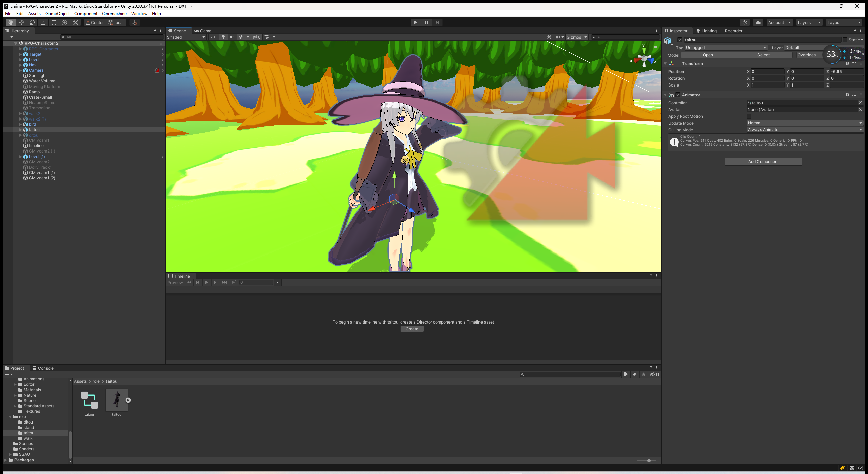Image resolution: width=868 pixels, height=474 pixels.
Task: Toggle the 2D scene view mode
Action: point(212,37)
